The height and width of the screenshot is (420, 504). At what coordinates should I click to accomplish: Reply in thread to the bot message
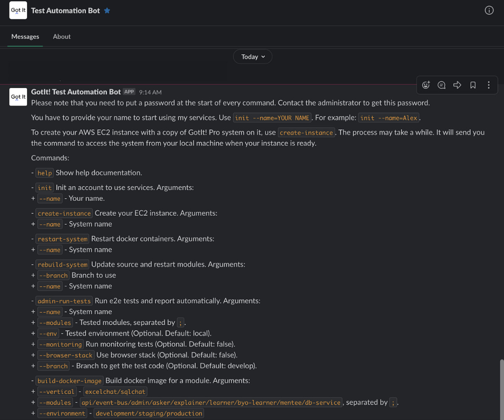(441, 85)
